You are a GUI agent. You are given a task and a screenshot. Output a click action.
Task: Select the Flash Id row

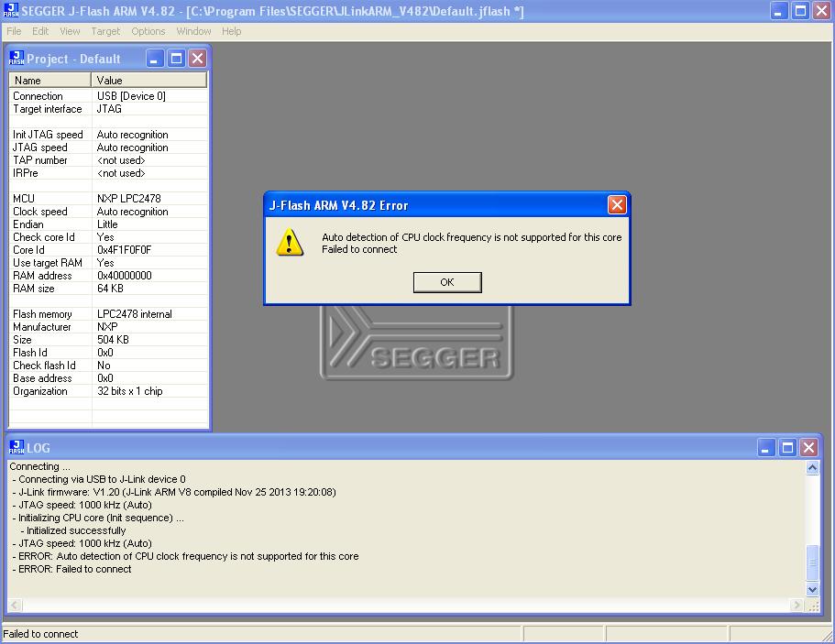[108, 353]
